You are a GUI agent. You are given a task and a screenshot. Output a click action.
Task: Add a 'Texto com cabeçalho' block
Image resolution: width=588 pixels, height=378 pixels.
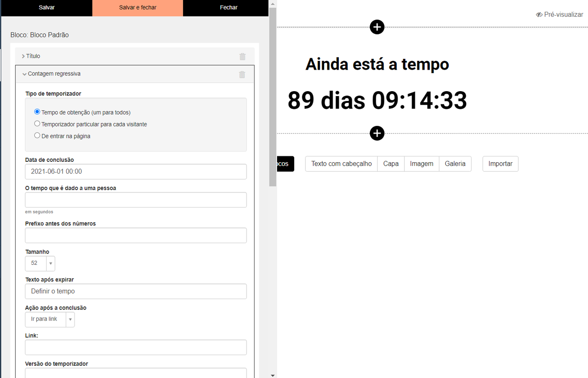(341, 164)
